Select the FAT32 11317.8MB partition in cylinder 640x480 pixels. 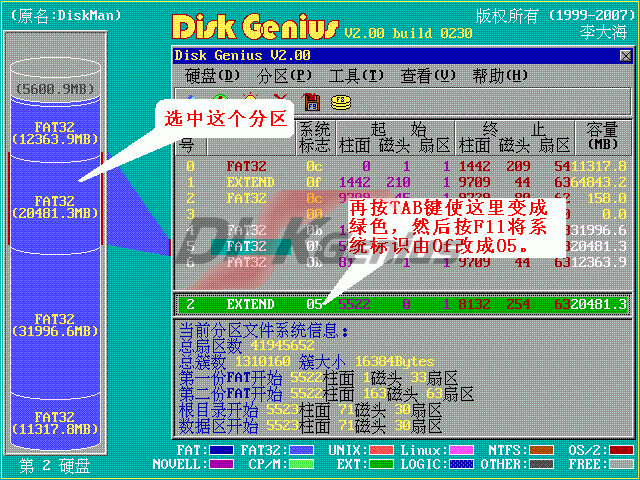point(55,423)
